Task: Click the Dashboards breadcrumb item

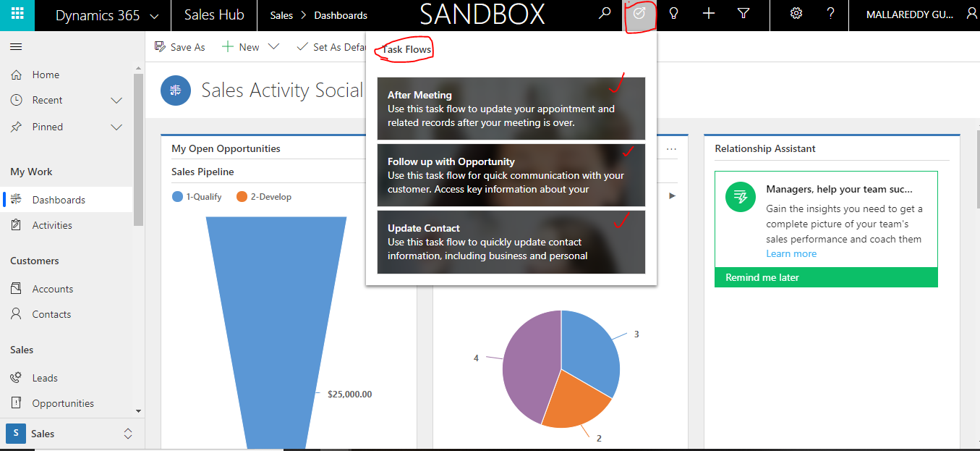Action: click(341, 15)
